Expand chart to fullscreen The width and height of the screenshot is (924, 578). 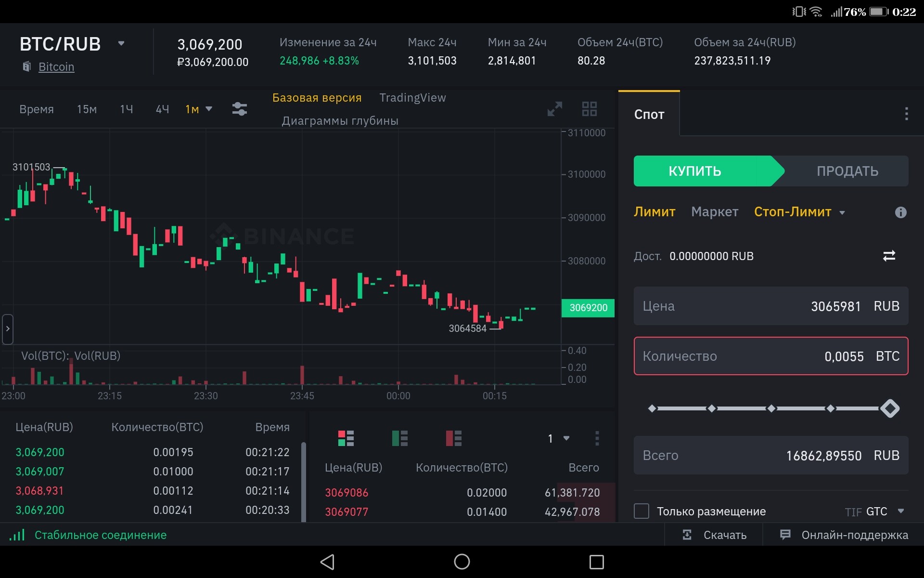point(555,109)
